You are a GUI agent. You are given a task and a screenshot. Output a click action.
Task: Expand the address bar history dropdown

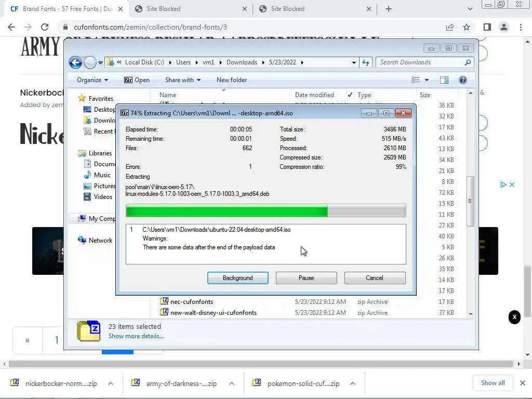coord(354,62)
